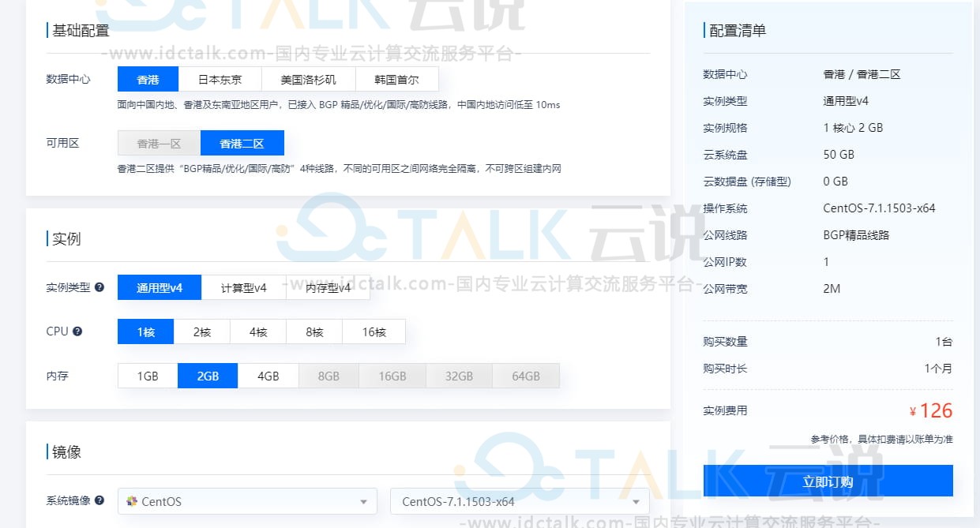Choose availability zone 香港一区
Viewport: 980px width, 528px height.
159,143
